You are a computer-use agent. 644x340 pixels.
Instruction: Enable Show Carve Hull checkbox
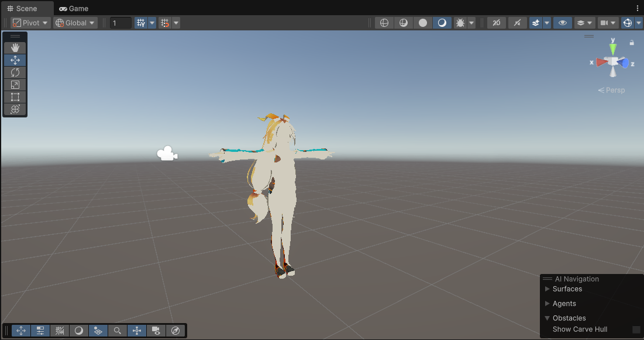coord(636,329)
